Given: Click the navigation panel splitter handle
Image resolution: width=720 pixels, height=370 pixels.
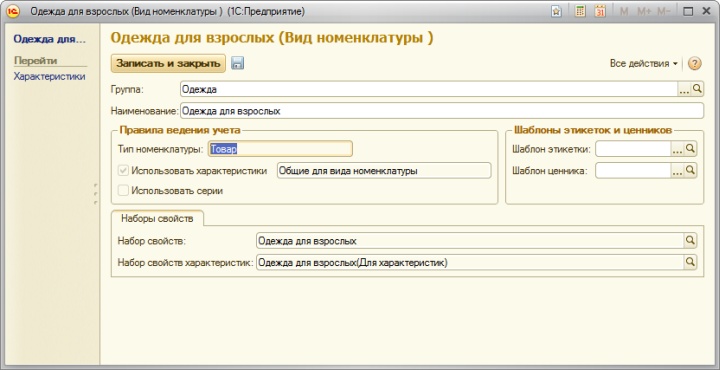Looking at the screenshot, I should coord(96,194).
